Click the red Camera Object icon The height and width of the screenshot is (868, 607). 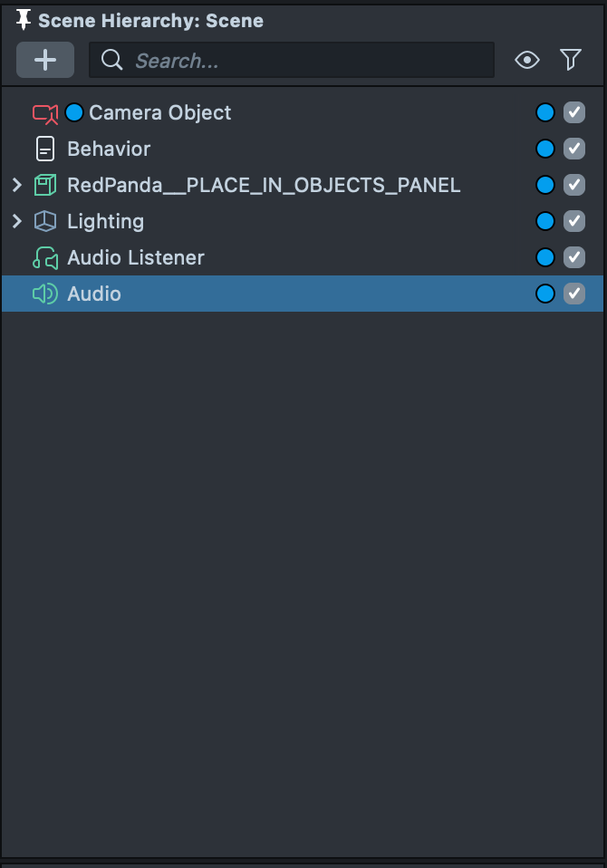[44, 112]
